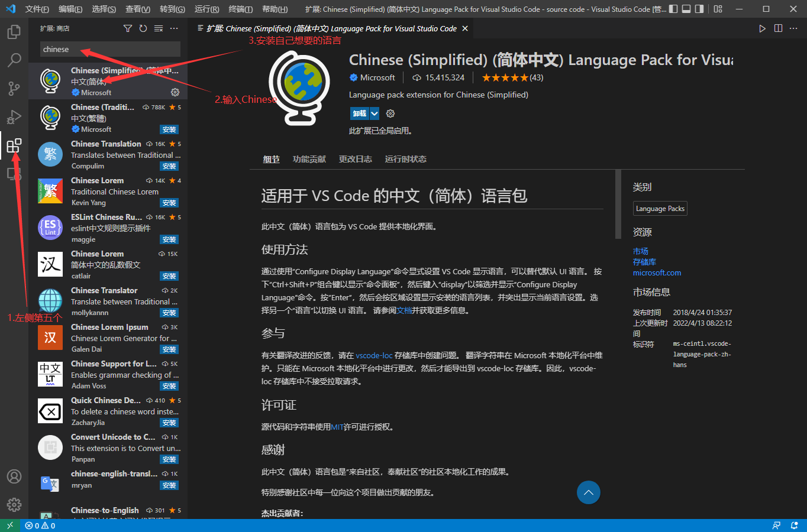
Task: Open the Manage gear in the activity bar
Action: tap(14, 505)
